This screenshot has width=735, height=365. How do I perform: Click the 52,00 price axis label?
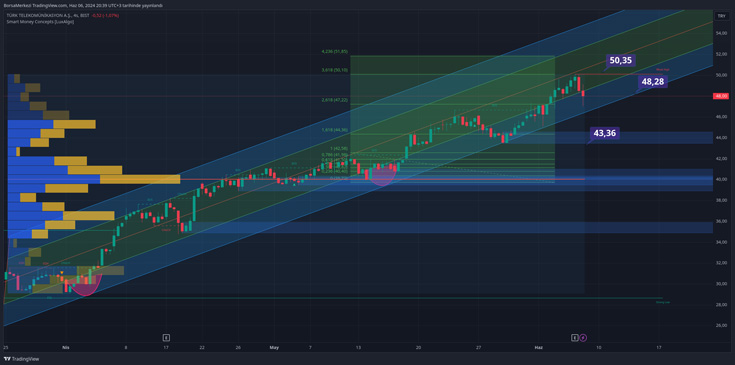[720, 54]
